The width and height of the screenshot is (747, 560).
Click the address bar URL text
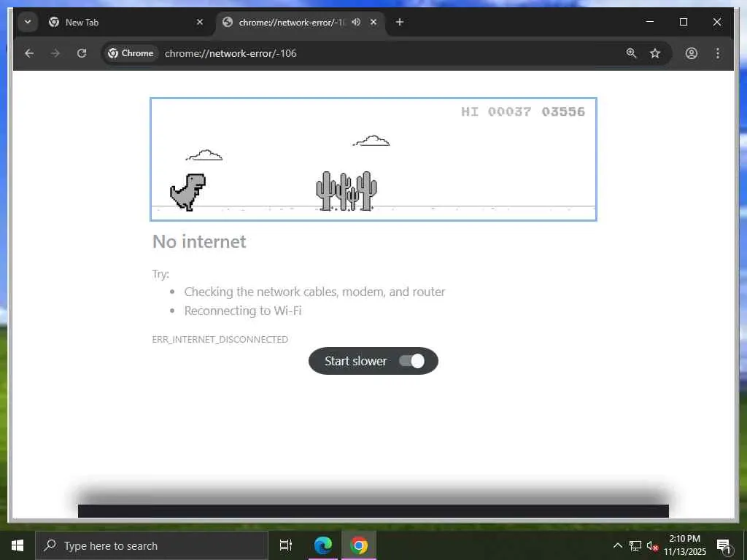231,53
